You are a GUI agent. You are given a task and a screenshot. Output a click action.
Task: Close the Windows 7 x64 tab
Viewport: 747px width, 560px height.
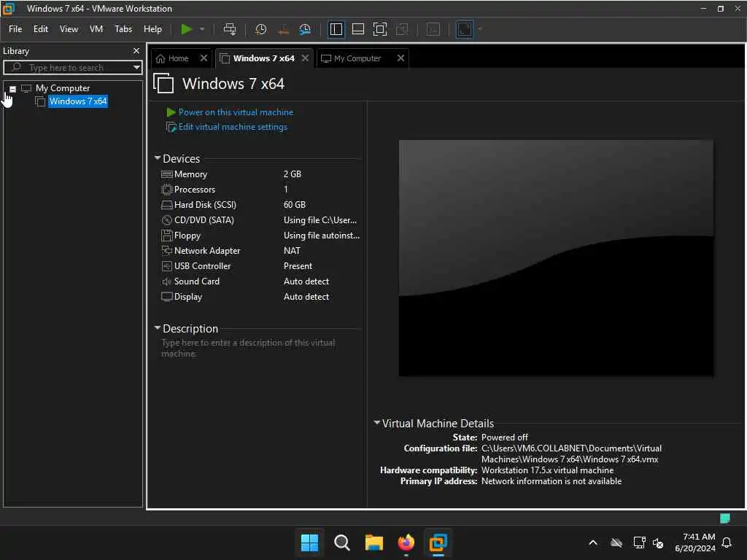[306, 58]
